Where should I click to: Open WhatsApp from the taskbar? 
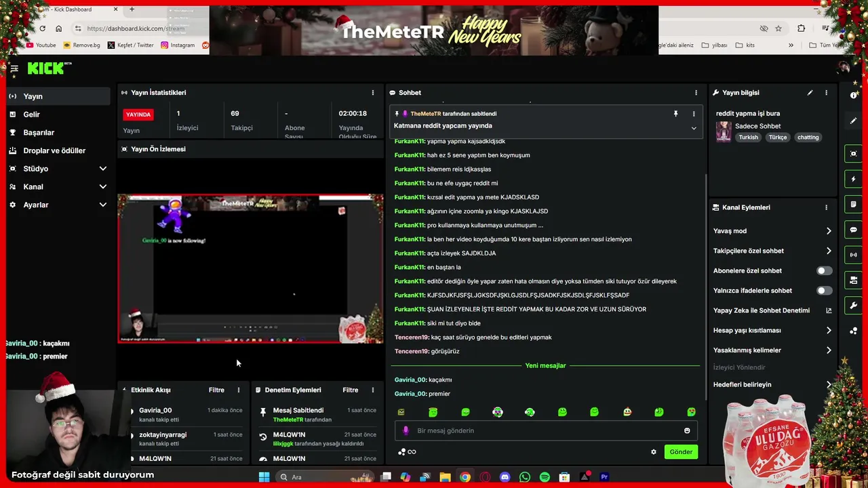point(525,477)
